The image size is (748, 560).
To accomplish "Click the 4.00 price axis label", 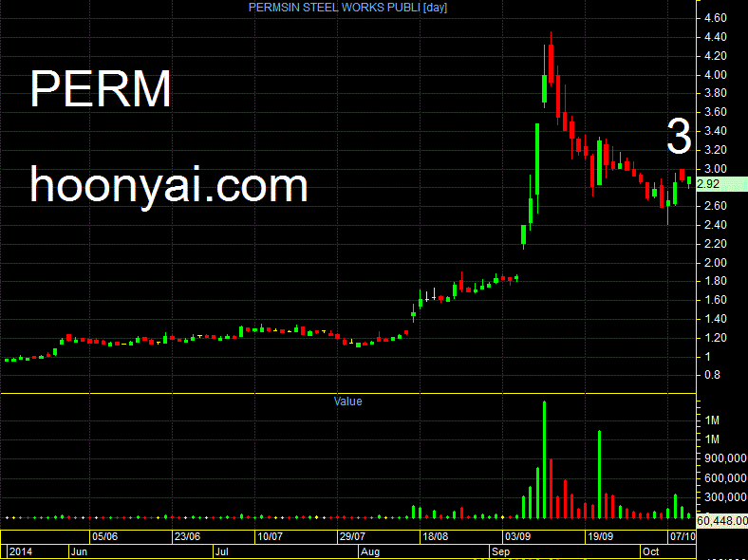I will pyautogui.click(x=715, y=75).
